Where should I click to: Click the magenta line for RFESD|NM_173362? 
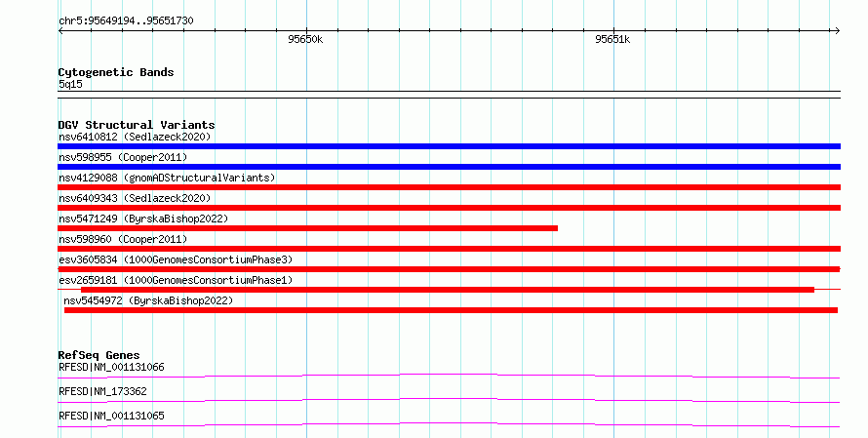tap(449, 400)
